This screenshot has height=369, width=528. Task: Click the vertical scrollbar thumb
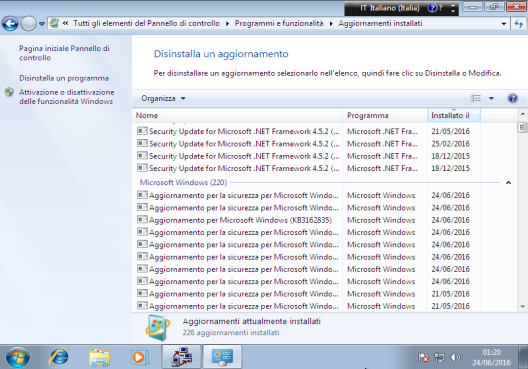(523, 127)
